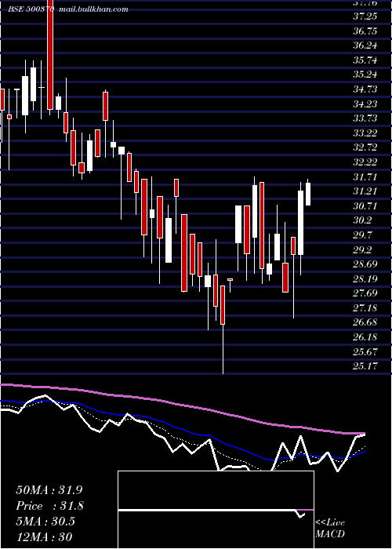The image size is (392, 549).
Task: Select the 29.7 price axis label
Action: click(362, 235)
